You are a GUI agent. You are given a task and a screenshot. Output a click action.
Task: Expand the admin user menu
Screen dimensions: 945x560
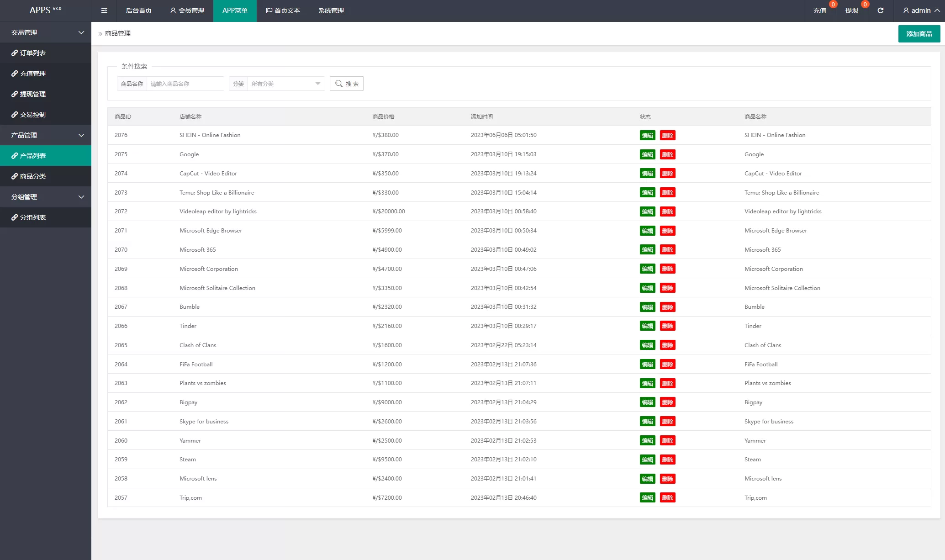pos(921,11)
